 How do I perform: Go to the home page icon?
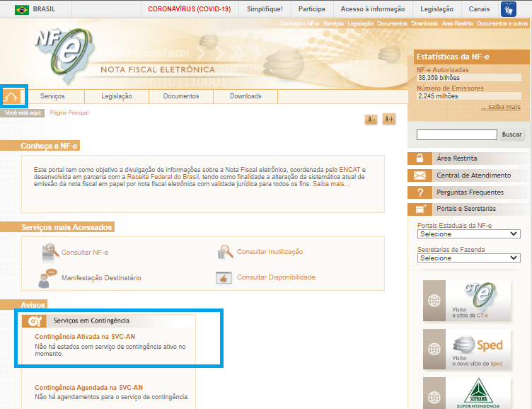tap(11, 97)
